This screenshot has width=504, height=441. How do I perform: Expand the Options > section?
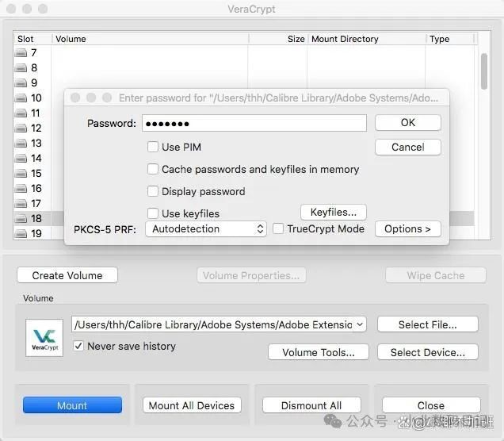click(x=407, y=229)
